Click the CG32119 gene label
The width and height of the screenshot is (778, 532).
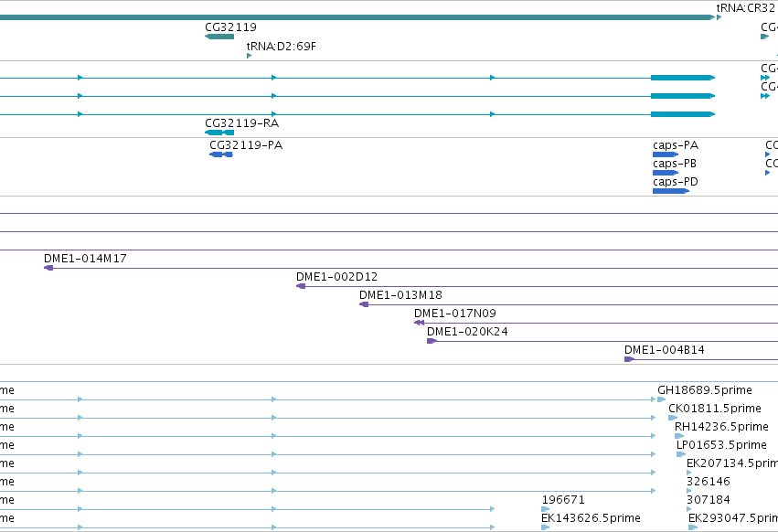pyautogui.click(x=230, y=27)
